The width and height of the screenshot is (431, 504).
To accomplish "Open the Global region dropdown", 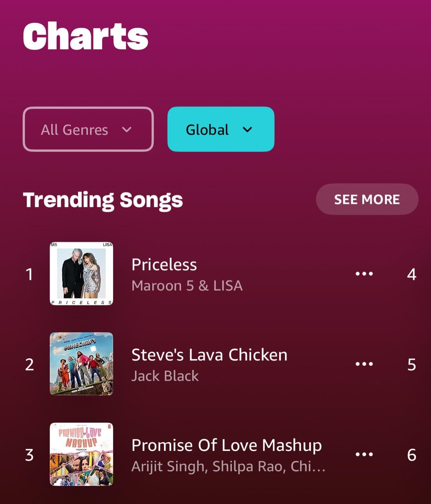I will coord(221,129).
